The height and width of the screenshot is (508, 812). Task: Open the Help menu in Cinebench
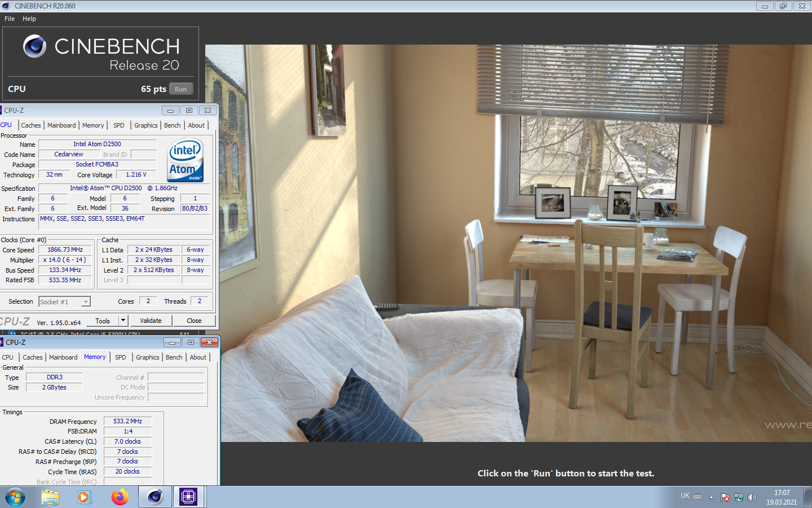[29, 19]
